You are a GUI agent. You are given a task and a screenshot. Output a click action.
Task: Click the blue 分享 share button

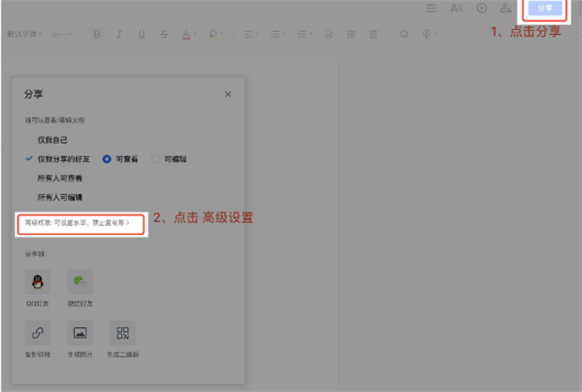point(544,9)
